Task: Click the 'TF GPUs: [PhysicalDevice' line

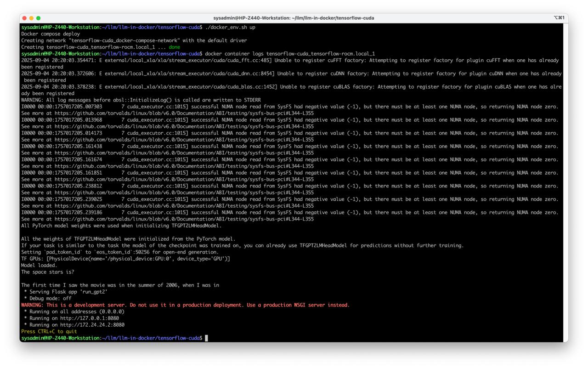Action: [125, 259]
